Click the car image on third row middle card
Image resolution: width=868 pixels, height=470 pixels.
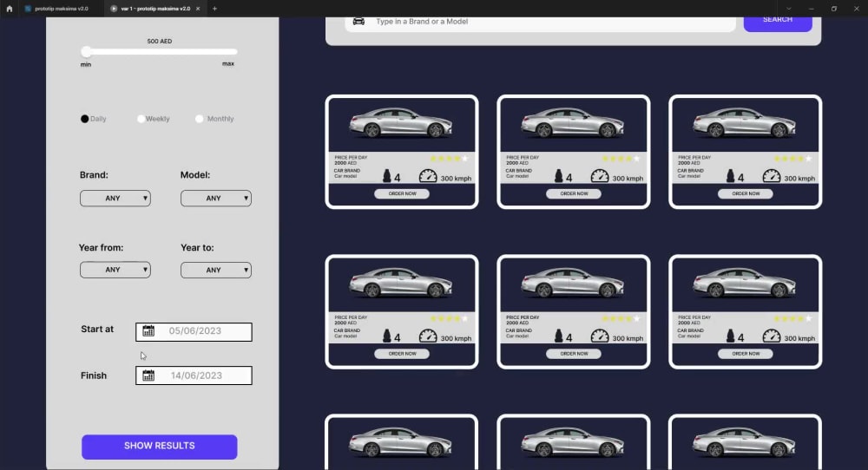pyautogui.click(x=572, y=441)
